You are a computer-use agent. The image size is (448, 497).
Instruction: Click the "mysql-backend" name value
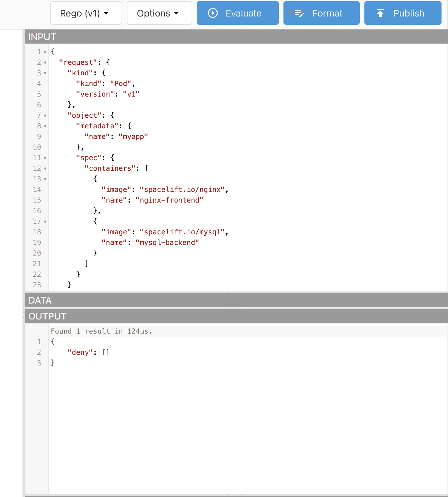pos(167,243)
